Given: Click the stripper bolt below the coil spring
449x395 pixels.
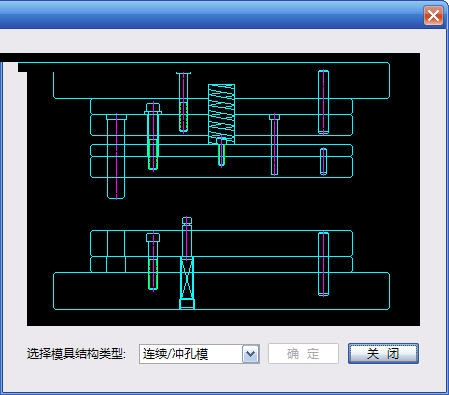Looking at the screenshot, I should [221, 152].
